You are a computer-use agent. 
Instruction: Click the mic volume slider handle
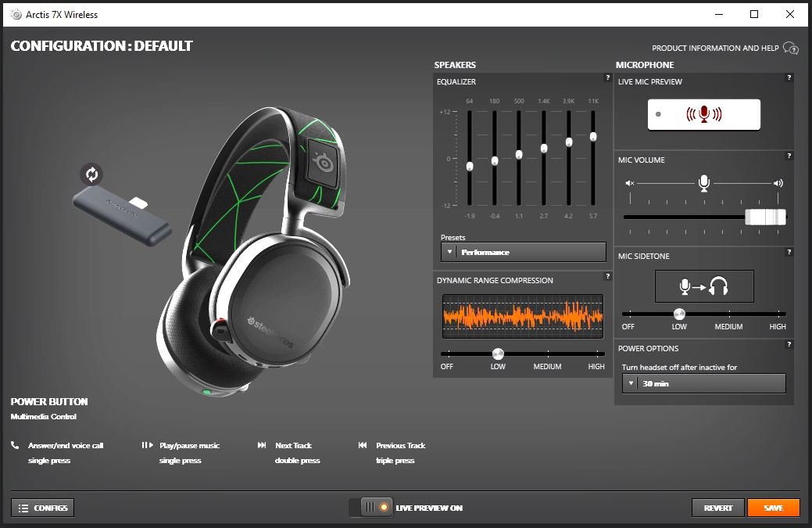click(x=765, y=217)
